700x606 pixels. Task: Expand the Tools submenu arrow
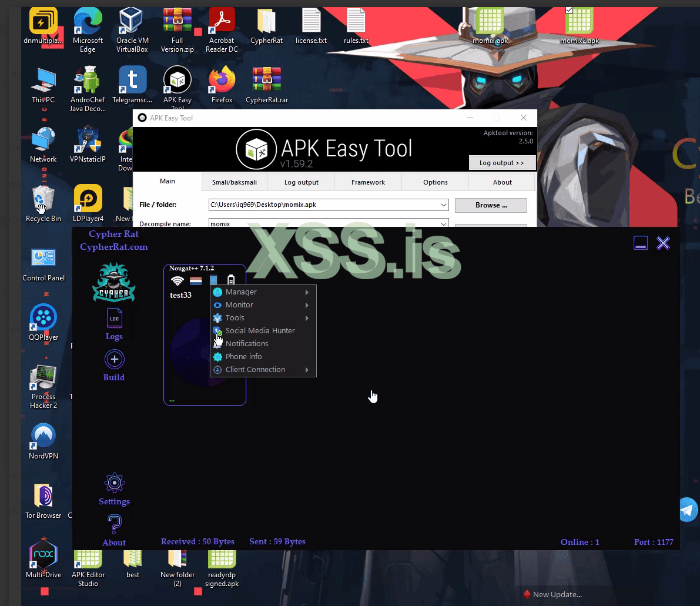(308, 317)
